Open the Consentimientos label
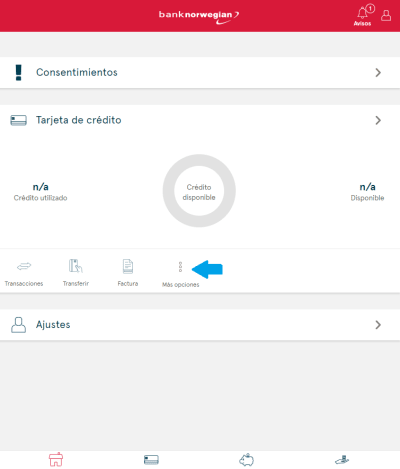Viewport: 400px width, 469px height. click(77, 72)
